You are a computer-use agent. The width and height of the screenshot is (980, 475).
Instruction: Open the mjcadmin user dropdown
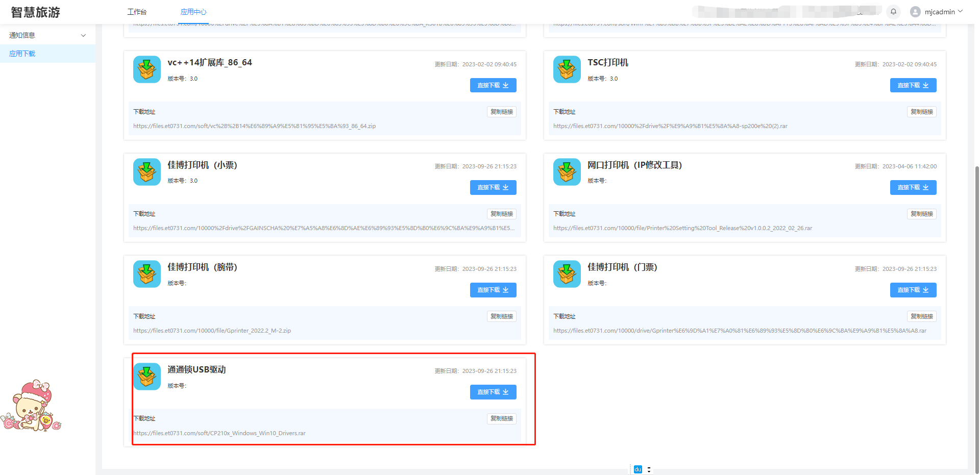pos(937,12)
